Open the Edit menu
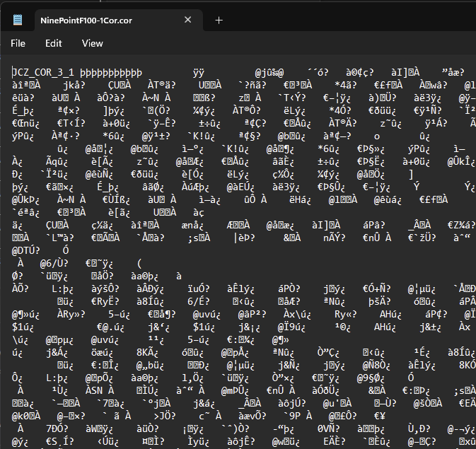 (54, 43)
